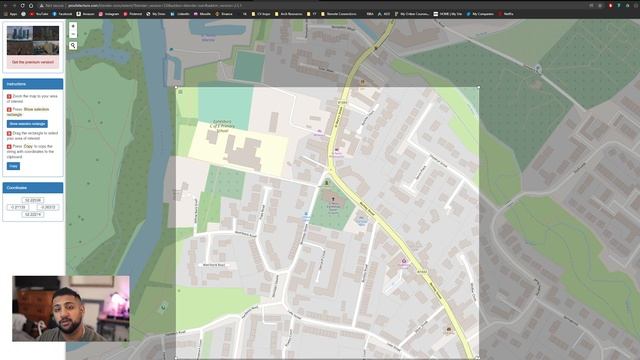640x360 pixels.
Task: Open the Apps bookmark shortcut
Action: pos(11,14)
